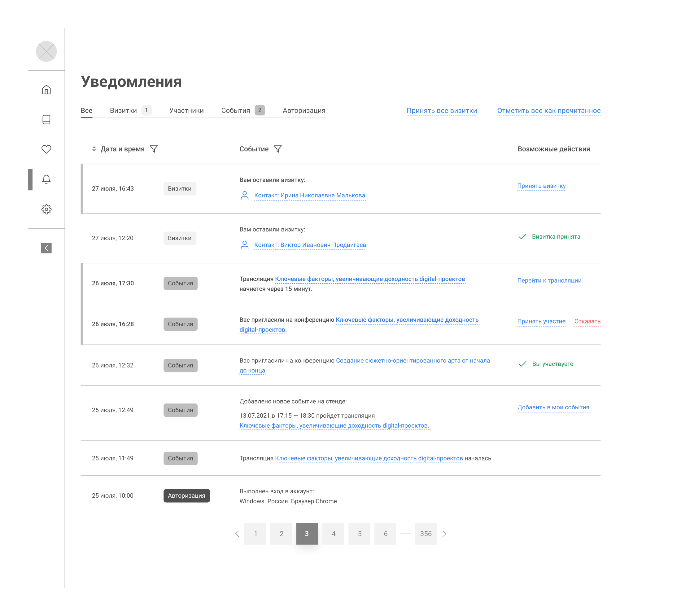Go to previous page with left arrow
Screen dimensions: 681x616
coord(237,534)
